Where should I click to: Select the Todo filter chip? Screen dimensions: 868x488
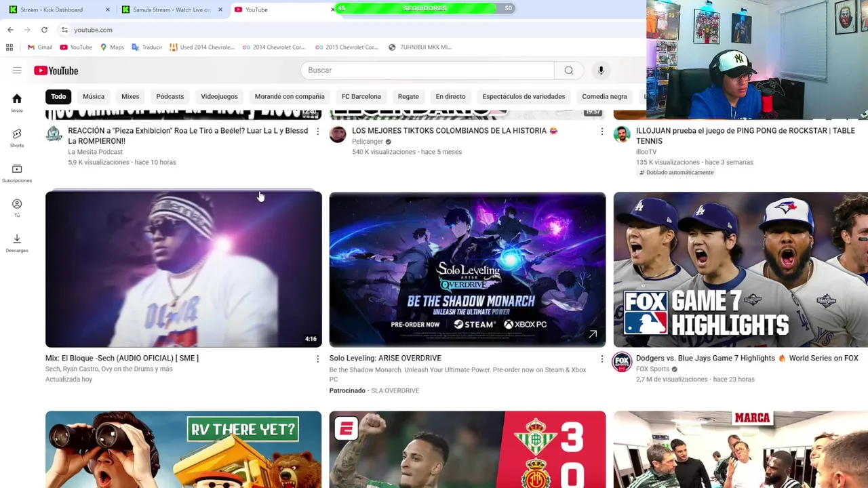click(x=58, y=96)
